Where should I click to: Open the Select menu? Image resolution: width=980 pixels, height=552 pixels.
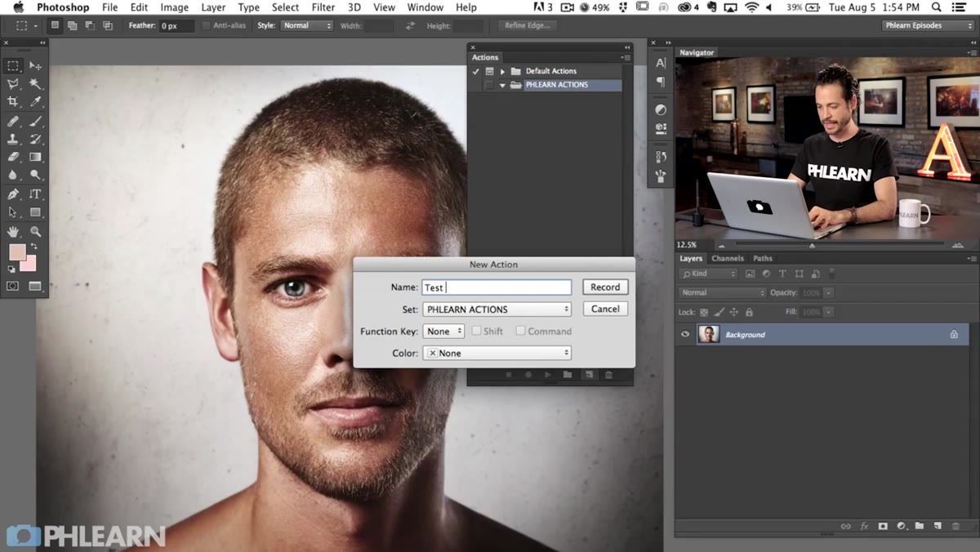286,7
